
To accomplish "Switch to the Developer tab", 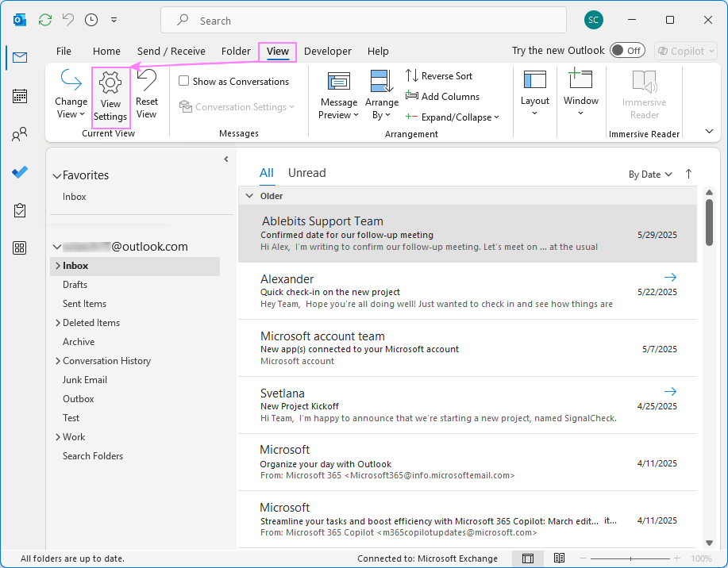I will (x=328, y=51).
